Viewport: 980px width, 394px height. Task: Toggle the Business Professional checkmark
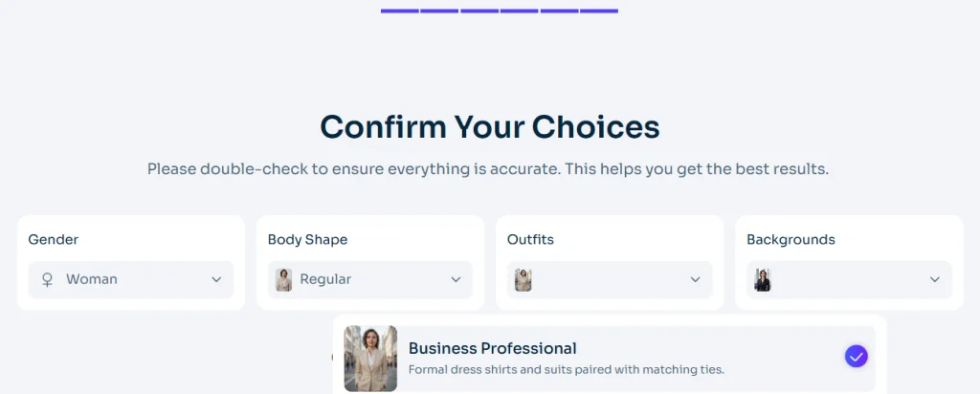coord(857,357)
